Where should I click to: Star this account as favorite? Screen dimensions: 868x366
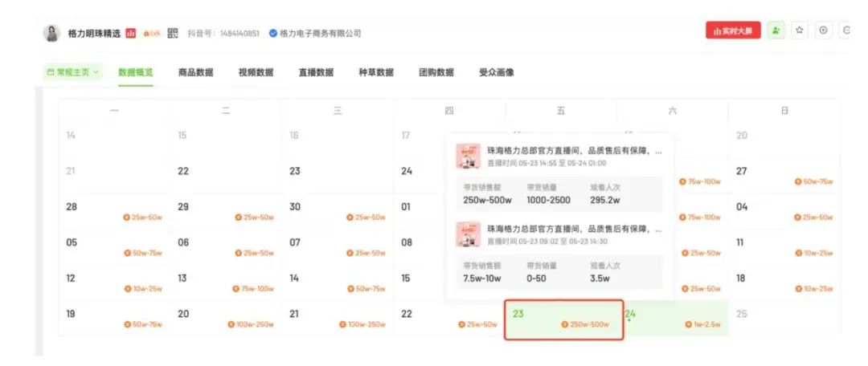coord(800,31)
